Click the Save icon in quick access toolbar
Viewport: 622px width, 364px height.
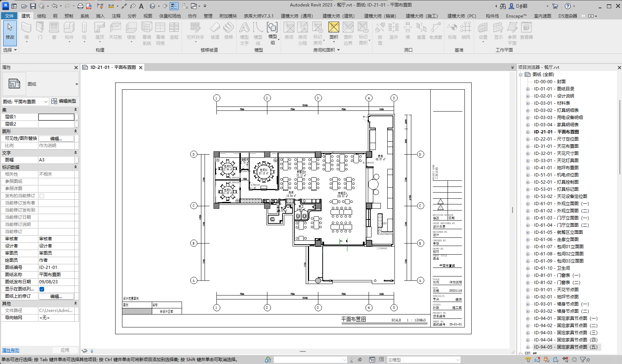[x=33, y=6]
